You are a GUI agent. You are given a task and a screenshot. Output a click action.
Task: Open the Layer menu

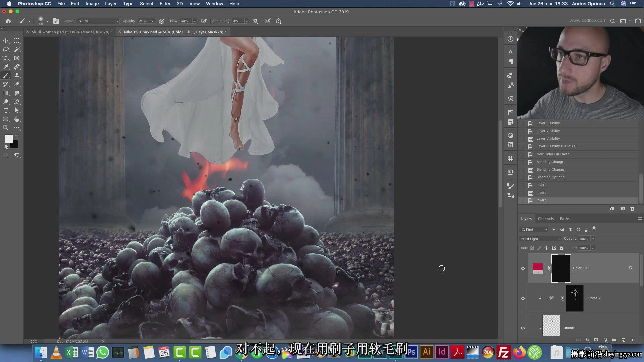pyautogui.click(x=111, y=4)
